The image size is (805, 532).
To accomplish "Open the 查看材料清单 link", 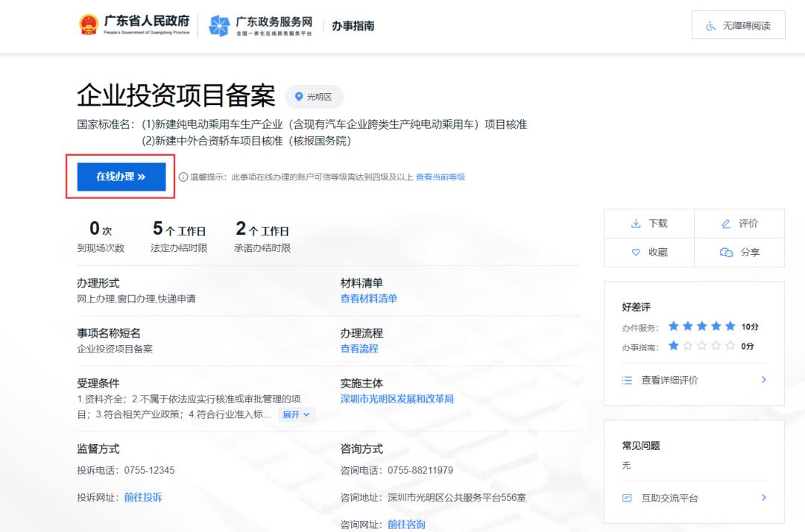I will coord(368,299).
